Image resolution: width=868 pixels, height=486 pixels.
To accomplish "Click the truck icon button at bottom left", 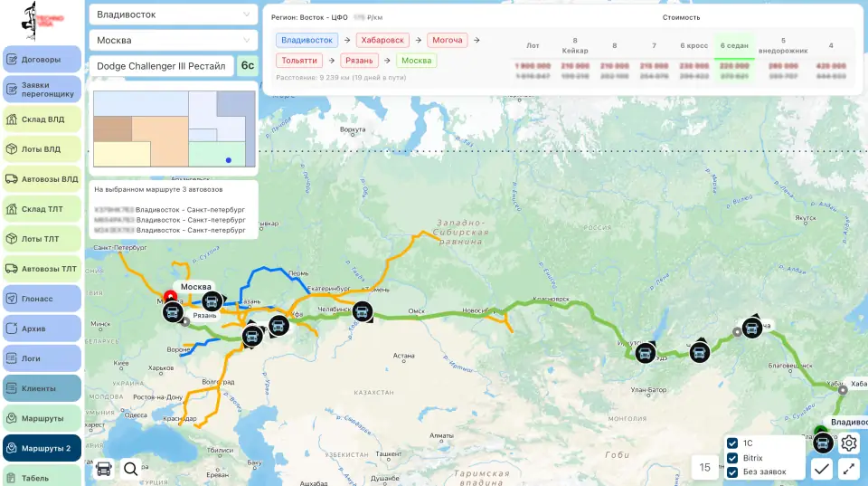I will 104,468.
